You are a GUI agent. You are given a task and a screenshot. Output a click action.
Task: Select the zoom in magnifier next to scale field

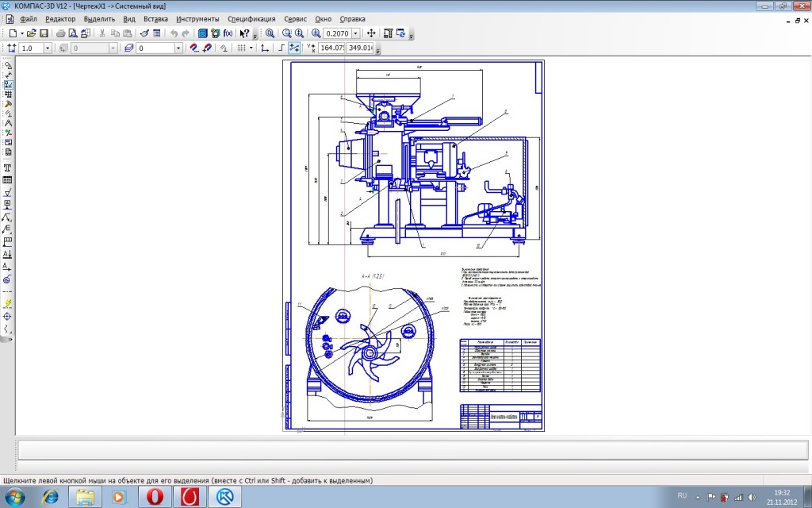[x=316, y=33]
